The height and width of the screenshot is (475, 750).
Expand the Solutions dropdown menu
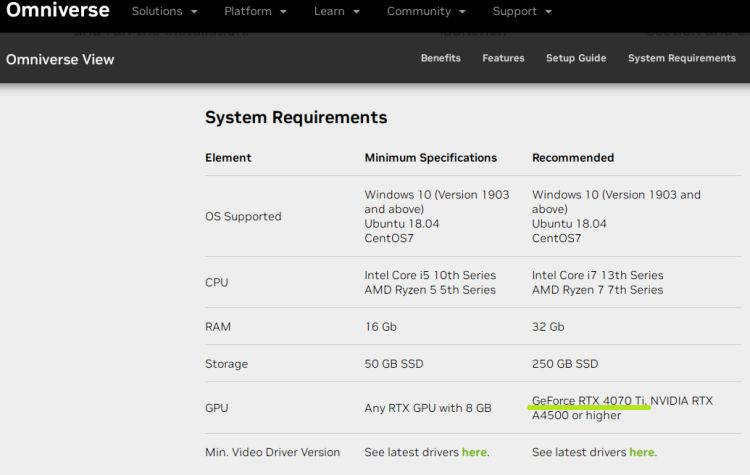click(x=165, y=12)
